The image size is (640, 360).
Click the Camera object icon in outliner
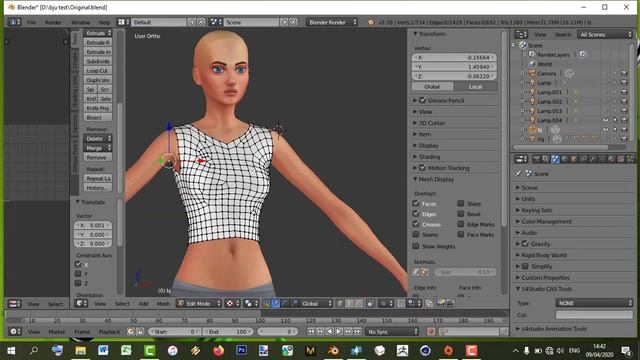[532, 73]
